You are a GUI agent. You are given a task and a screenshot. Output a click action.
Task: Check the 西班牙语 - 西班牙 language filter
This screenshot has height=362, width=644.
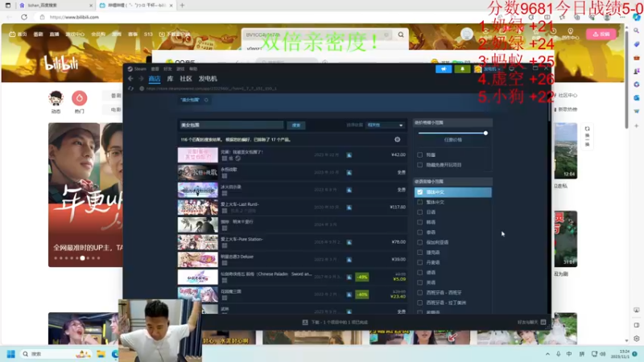pyautogui.click(x=419, y=293)
